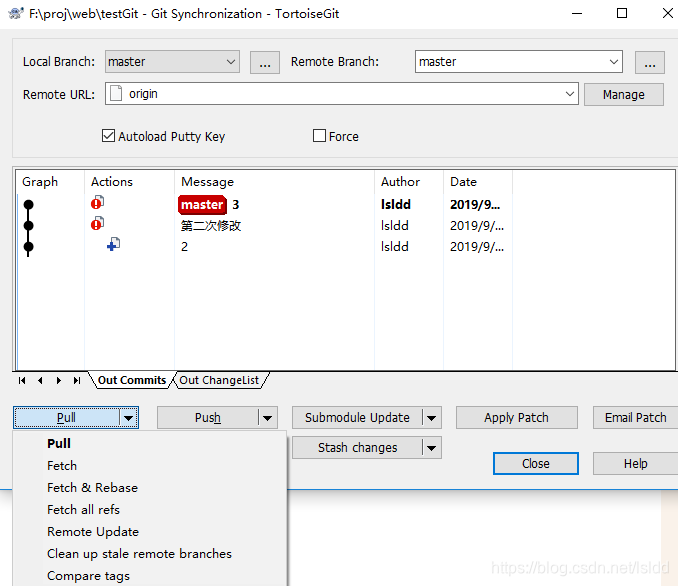678x586 pixels.
Task: Click the TortoiseGit title bar icon
Action: [16, 13]
